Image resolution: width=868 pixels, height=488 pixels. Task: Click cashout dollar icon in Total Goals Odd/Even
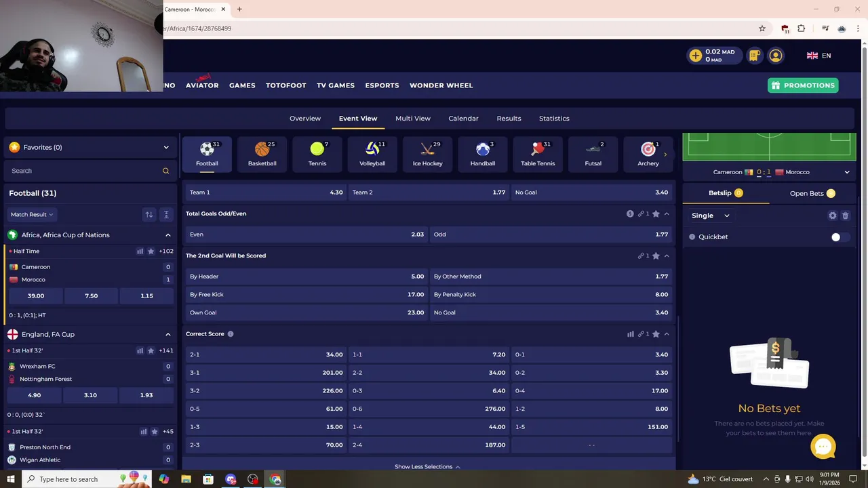(630, 213)
